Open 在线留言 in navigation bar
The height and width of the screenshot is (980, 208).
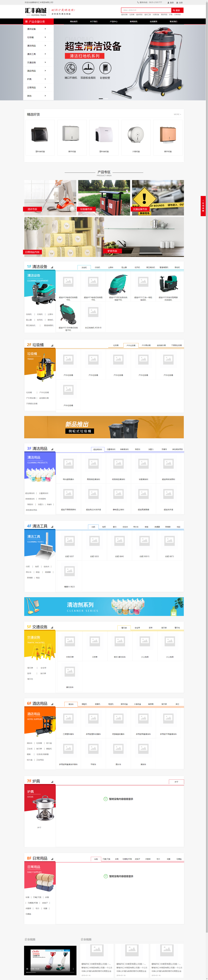153,22
